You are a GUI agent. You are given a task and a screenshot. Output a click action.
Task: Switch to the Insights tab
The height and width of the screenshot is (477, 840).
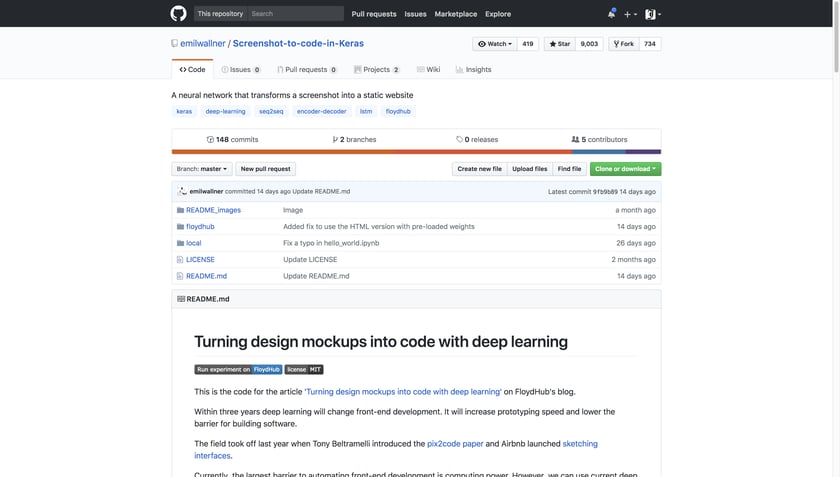pyautogui.click(x=474, y=70)
